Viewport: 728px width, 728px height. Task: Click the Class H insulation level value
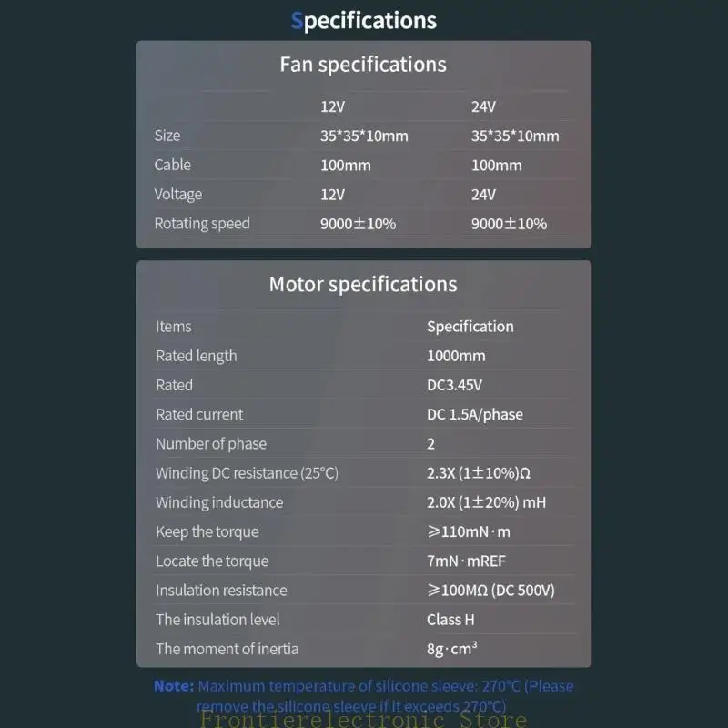(x=450, y=619)
